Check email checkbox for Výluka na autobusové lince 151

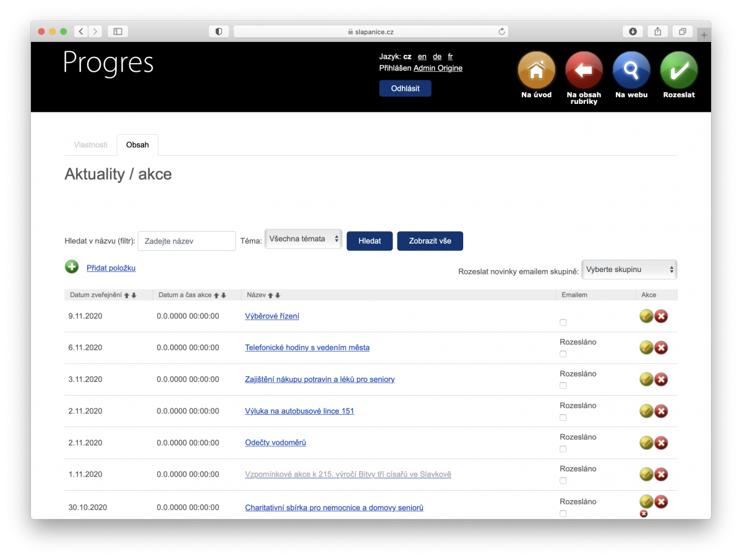point(563,418)
